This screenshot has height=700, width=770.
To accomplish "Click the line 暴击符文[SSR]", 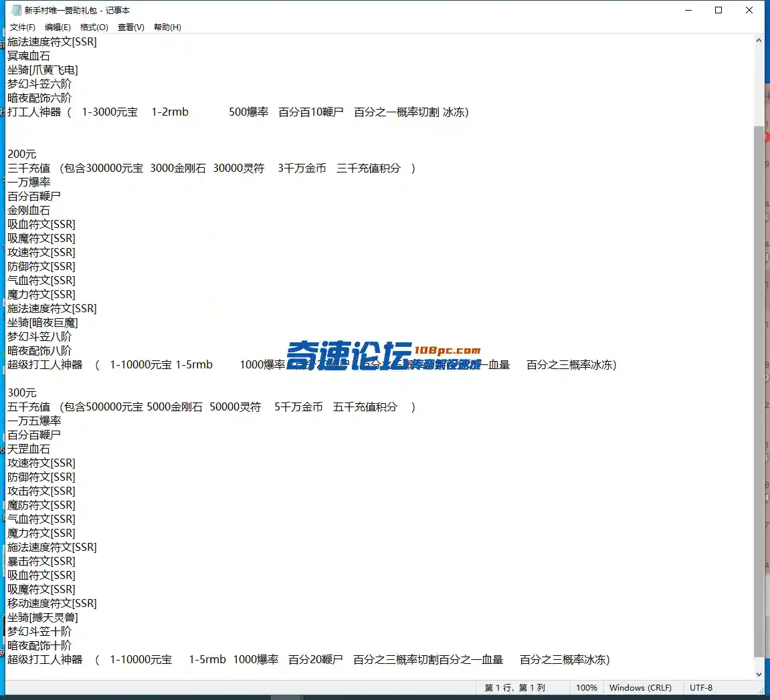I will [41, 561].
